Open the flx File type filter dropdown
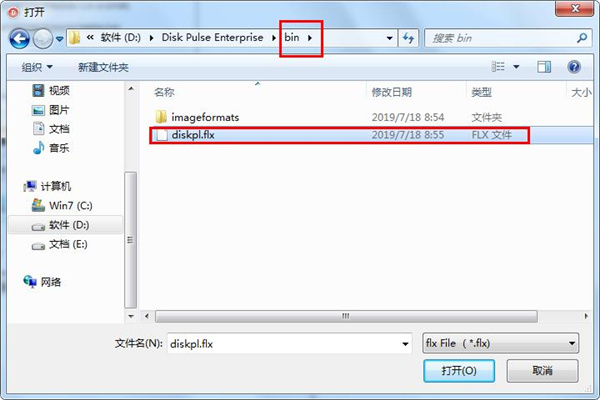 coord(501,343)
